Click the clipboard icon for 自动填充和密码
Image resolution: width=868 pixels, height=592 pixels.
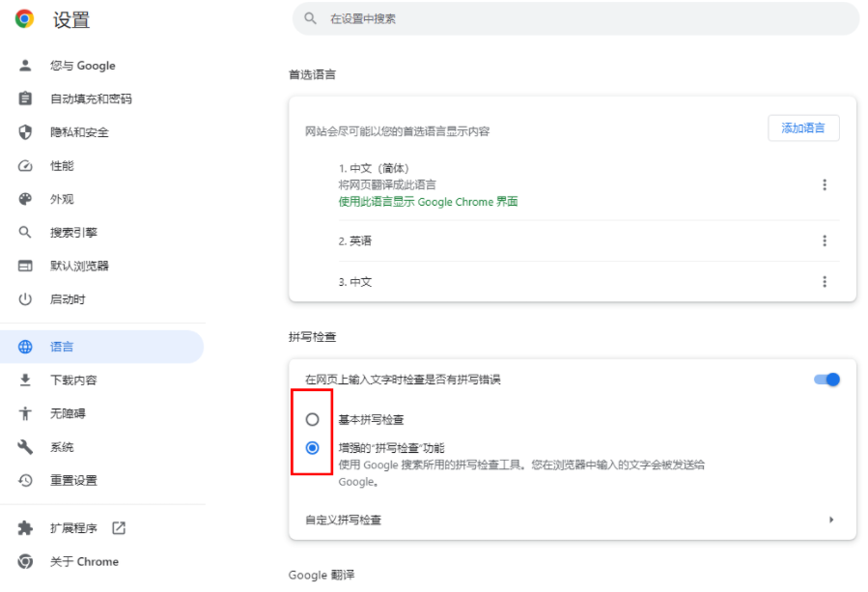(25, 99)
